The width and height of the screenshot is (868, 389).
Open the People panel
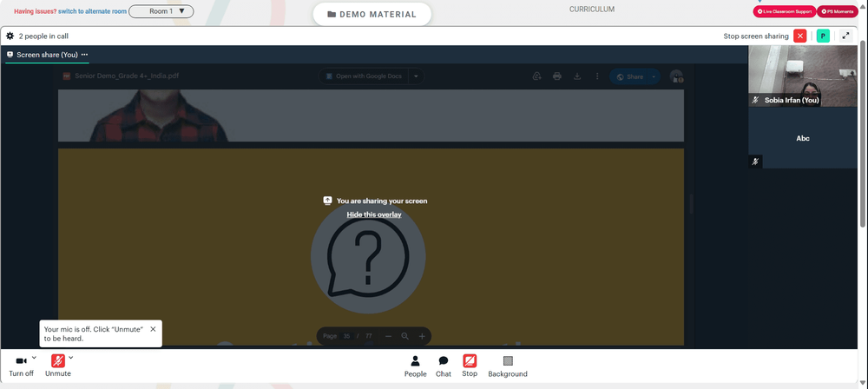point(415,366)
